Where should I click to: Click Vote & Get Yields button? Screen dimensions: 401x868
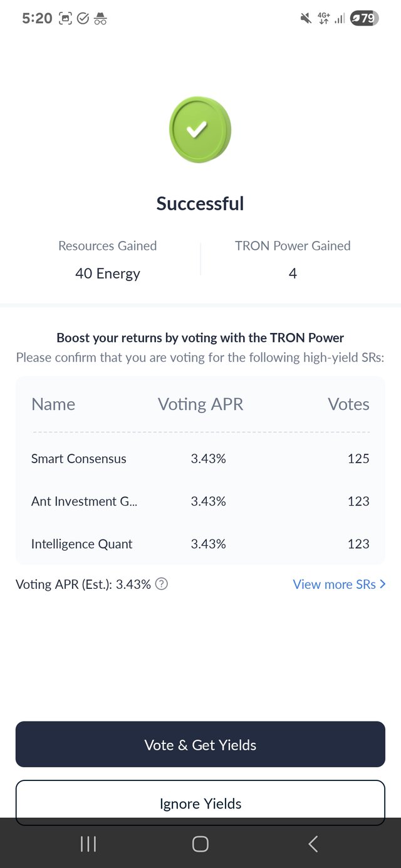click(x=200, y=744)
